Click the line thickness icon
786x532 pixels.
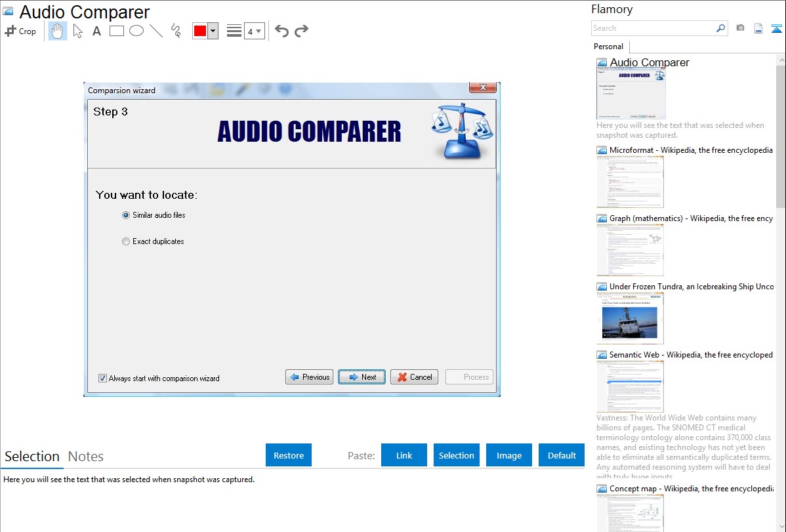coord(234,31)
